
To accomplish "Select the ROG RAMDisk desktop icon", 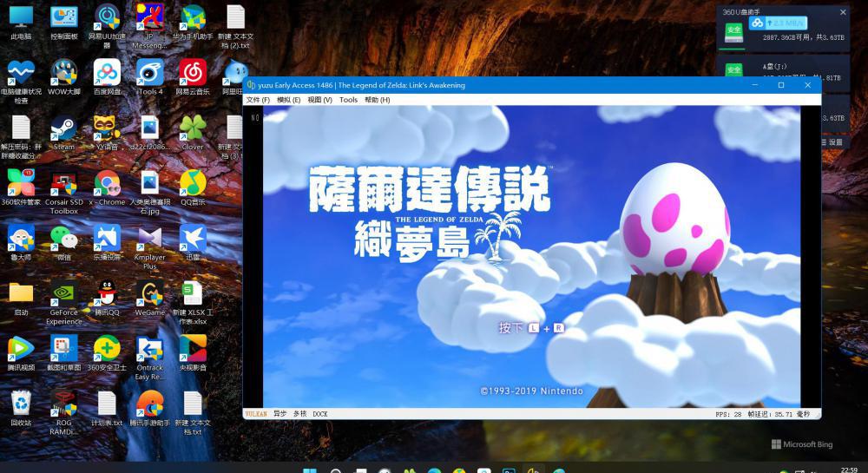I will (64, 413).
